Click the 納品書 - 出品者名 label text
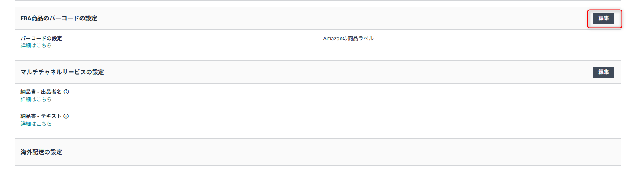Viewport: 644px width, 171px height. (x=41, y=92)
